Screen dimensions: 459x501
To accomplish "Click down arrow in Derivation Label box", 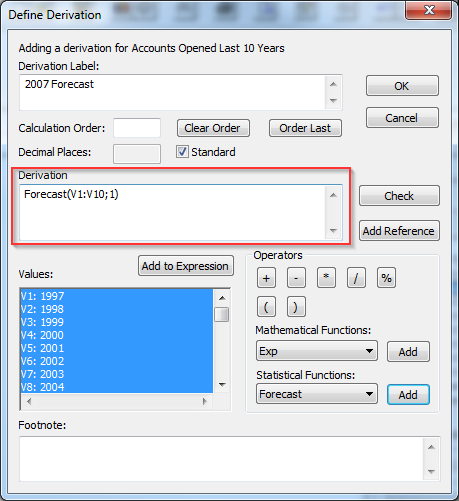I will (x=333, y=101).
